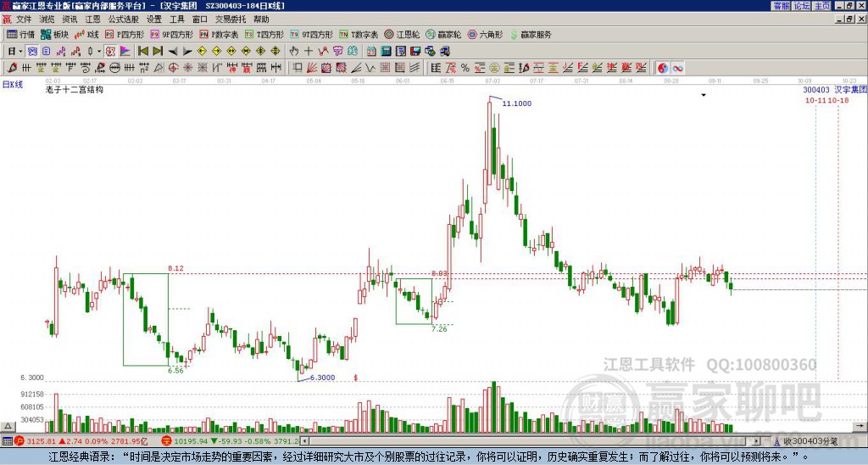Viewport: 868px width, 465px height.
Task: Expand the candlestick style dropdown arrow
Action: [99, 51]
